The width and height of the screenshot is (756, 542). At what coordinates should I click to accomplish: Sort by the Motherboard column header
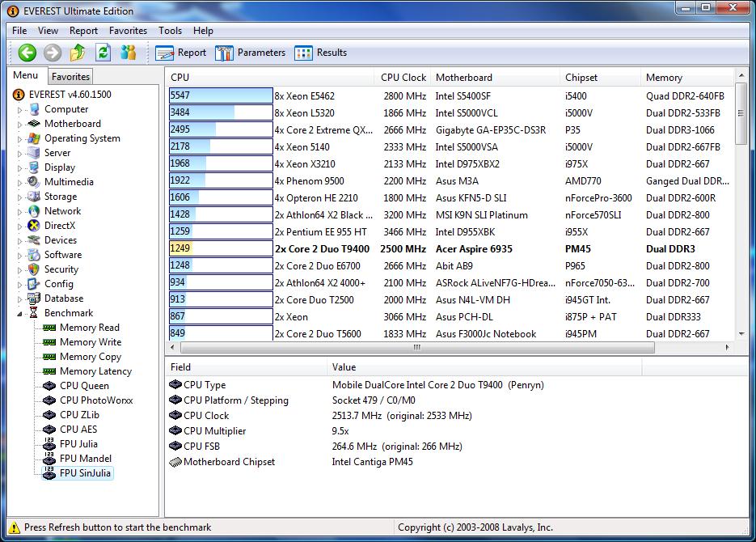(495, 78)
